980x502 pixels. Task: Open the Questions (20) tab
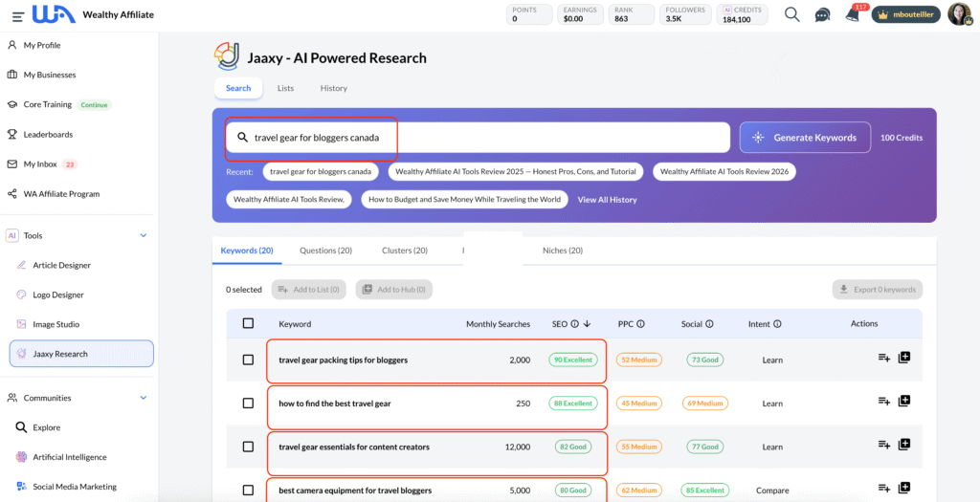click(x=325, y=251)
